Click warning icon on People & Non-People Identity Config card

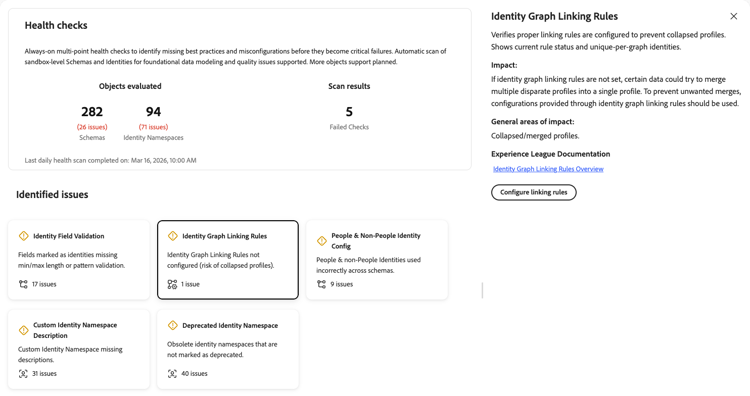click(322, 241)
